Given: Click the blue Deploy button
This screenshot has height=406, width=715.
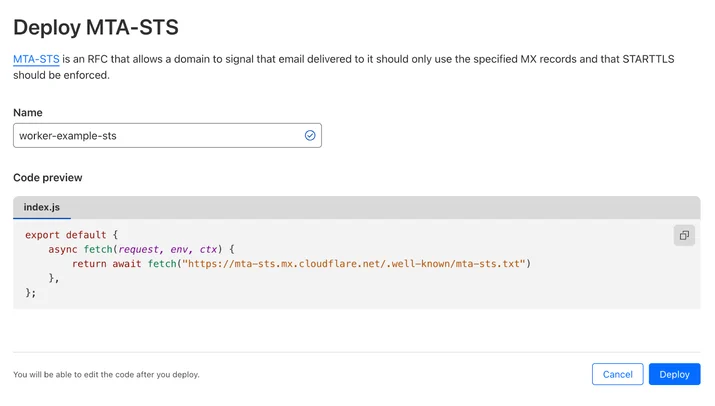Looking at the screenshot, I should pos(674,374).
